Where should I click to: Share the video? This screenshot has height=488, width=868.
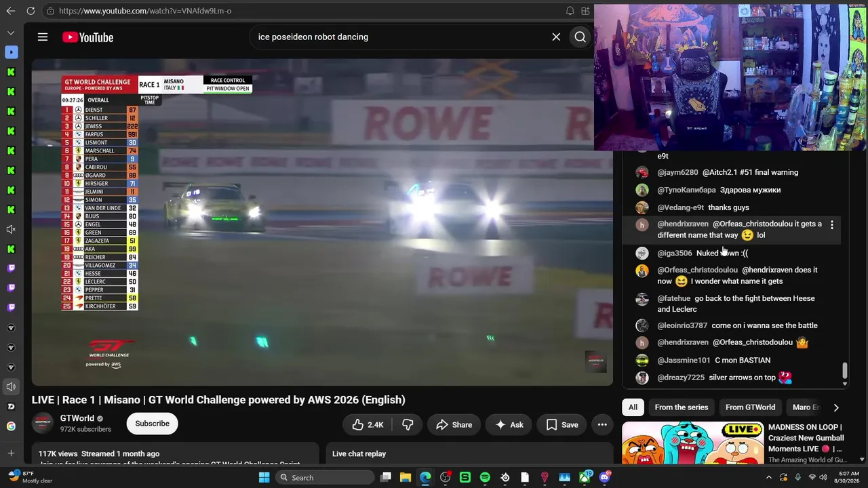[454, 425]
